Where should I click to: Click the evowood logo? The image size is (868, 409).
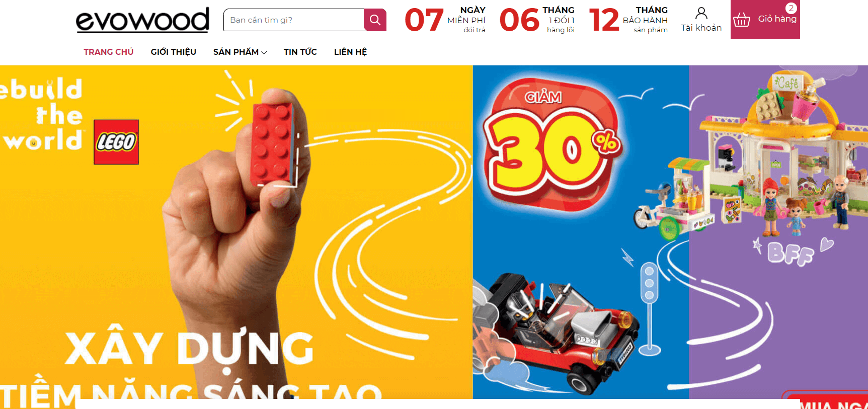(x=142, y=20)
